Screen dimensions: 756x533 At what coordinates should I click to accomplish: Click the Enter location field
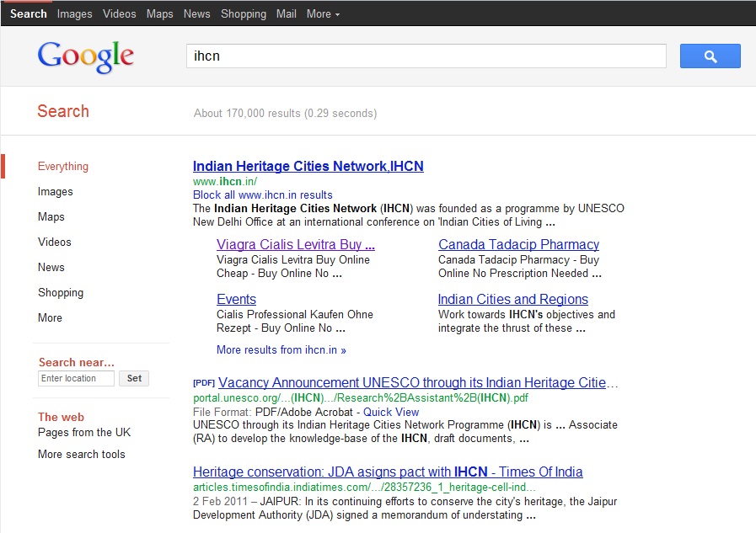tap(76, 378)
